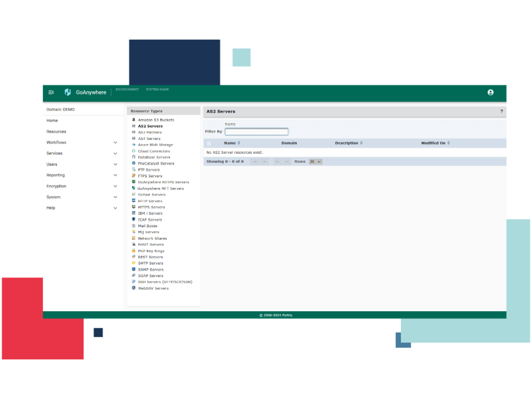Go to Home in the sidebar

(x=52, y=121)
